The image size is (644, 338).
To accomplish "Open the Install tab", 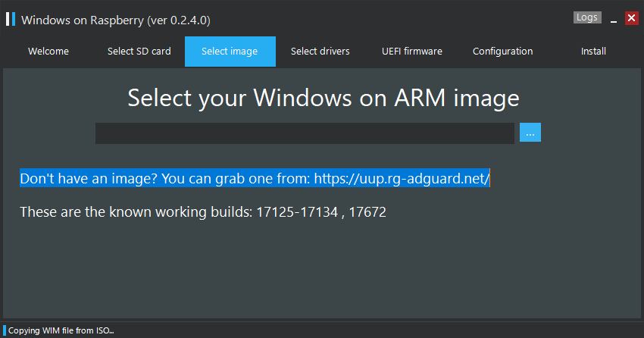I will (593, 52).
